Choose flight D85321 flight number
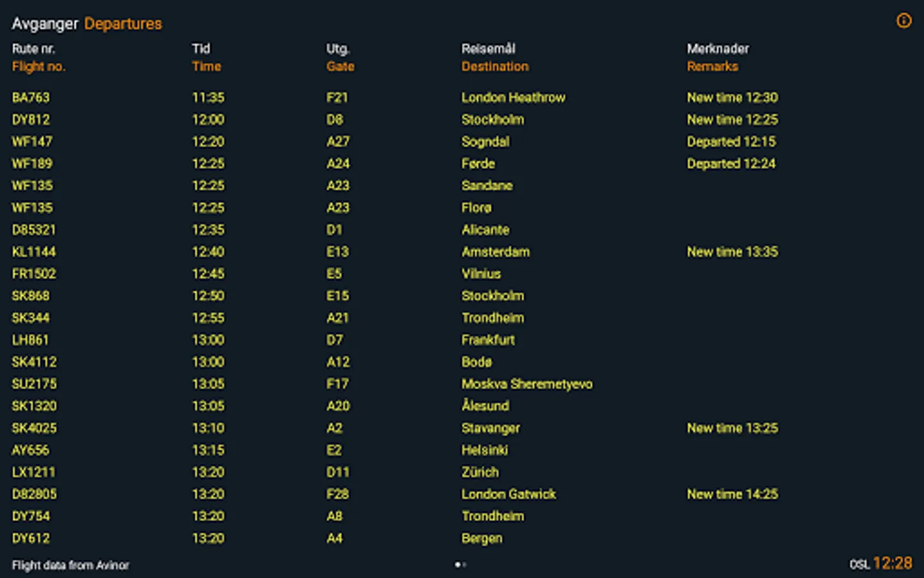This screenshot has height=578, width=924. click(x=34, y=230)
